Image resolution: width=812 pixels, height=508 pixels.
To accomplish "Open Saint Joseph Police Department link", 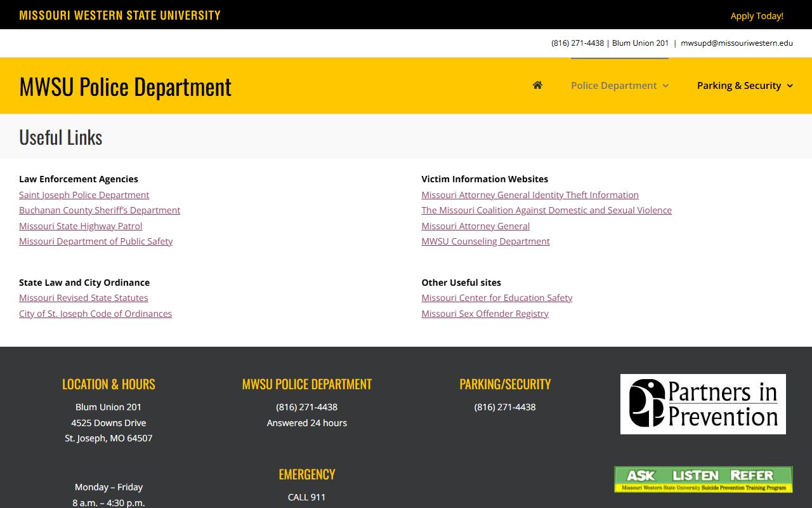I will point(84,195).
